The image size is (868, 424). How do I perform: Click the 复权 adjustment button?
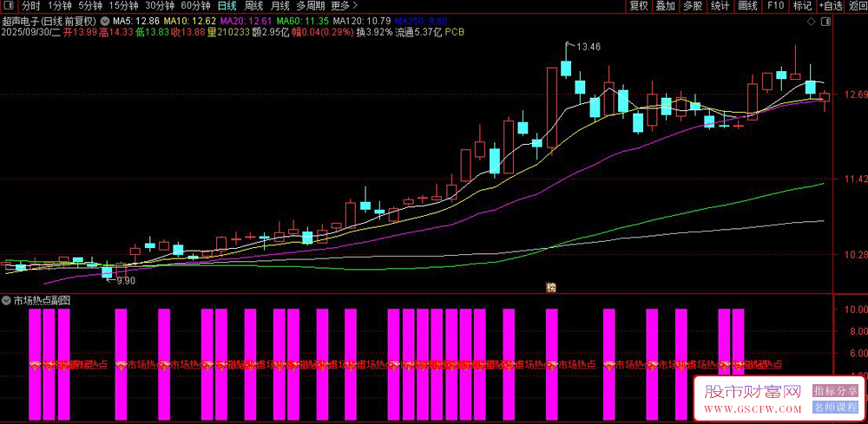tap(638, 5)
